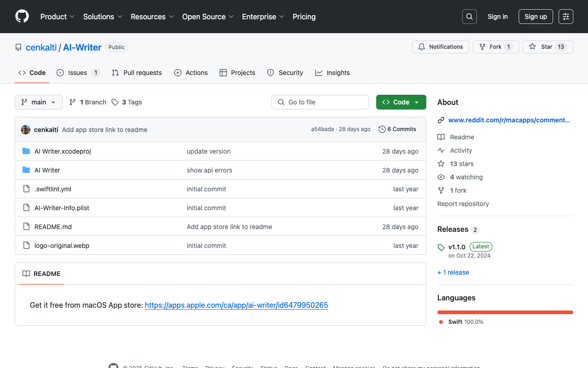Screen dimensions: 588x368
Task: Expand the Solutions menu
Action: 103,17
